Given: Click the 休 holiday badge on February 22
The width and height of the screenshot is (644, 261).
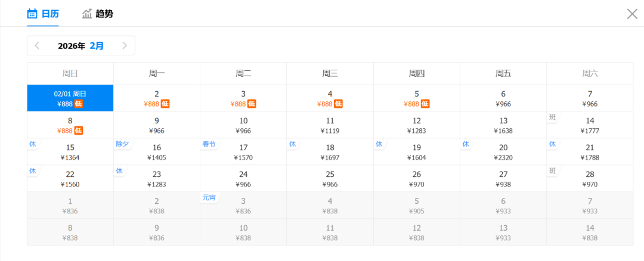Looking at the screenshot, I should click(x=33, y=171).
